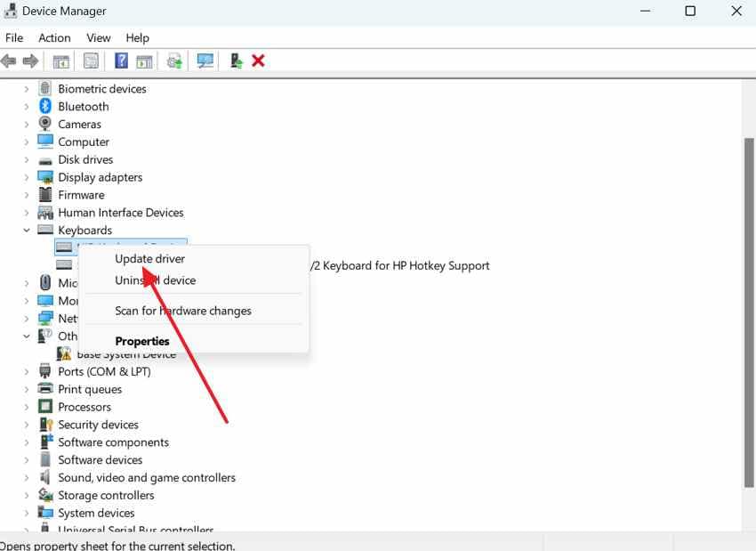Click the Biometric devices fingerprint icon
756x551 pixels.
pyautogui.click(x=45, y=88)
